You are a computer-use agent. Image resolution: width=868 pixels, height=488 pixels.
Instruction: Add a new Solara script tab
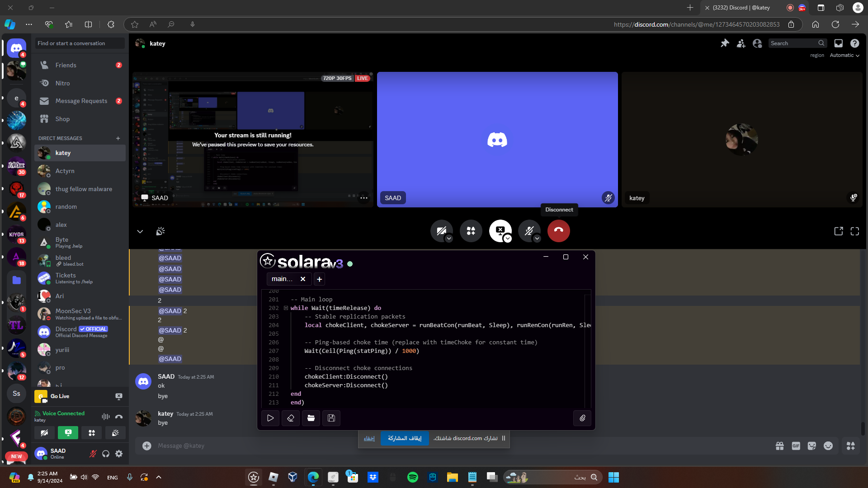[320, 279]
